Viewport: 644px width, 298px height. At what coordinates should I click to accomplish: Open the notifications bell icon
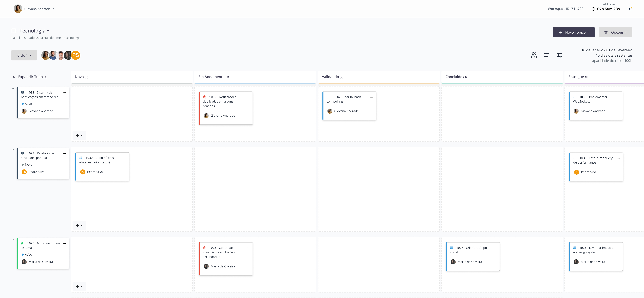[x=630, y=9]
